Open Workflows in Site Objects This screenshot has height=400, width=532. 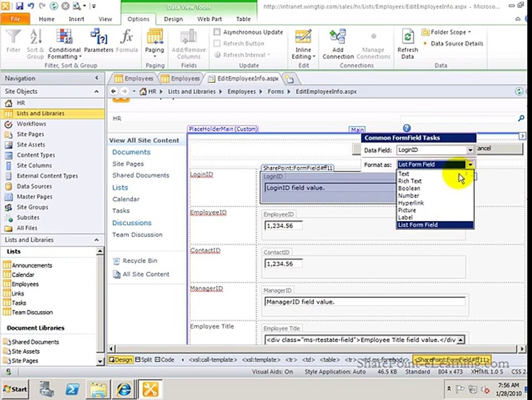tap(31, 124)
